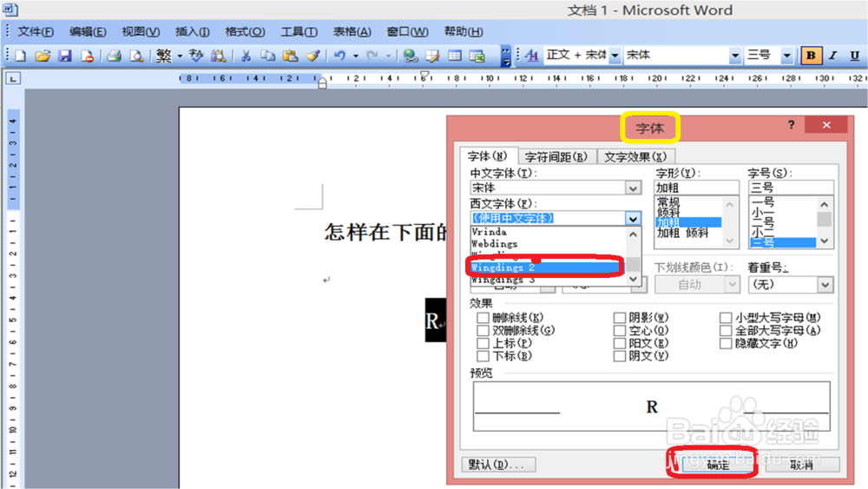Viewport: 868px width, 489px height.
Task: Tick the 阴文 engrave checkbox
Action: tap(620, 356)
